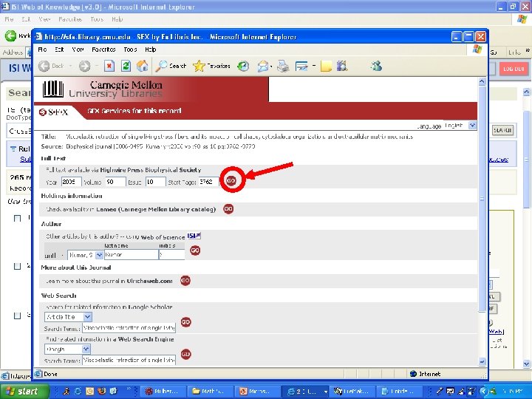Click the SFX logo
The width and height of the screenshot is (532, 399).
click(x=53, y=112)
